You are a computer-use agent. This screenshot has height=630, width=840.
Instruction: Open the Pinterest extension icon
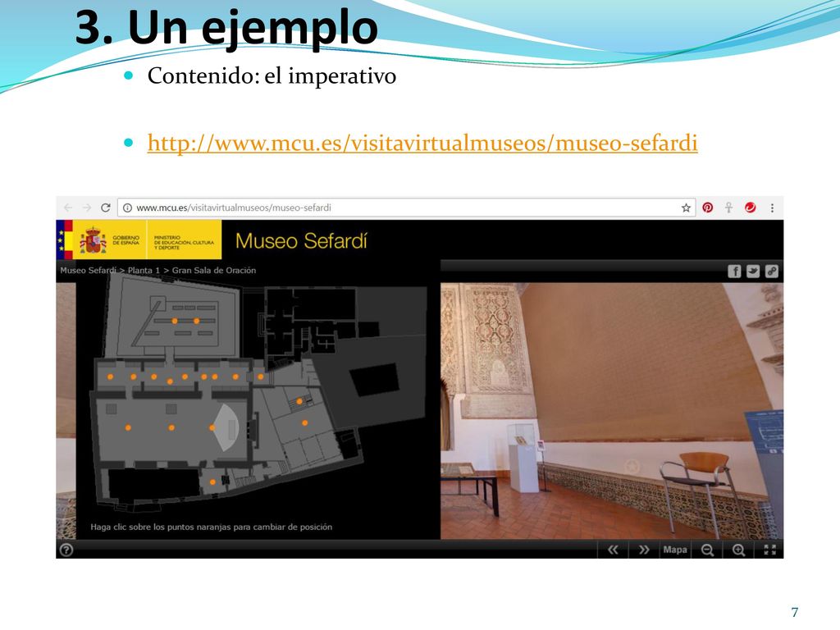[708, 208]
